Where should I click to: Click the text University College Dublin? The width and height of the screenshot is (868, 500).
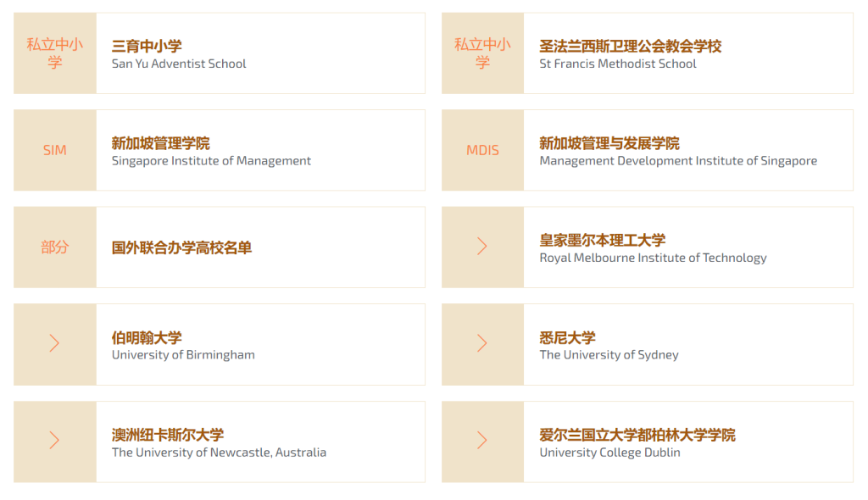[x=610, y=453]
